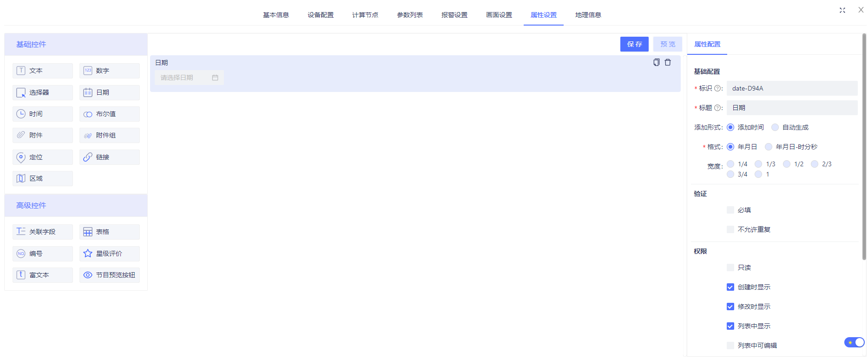Set width to 2/3
868x359 pixels.
815,164
